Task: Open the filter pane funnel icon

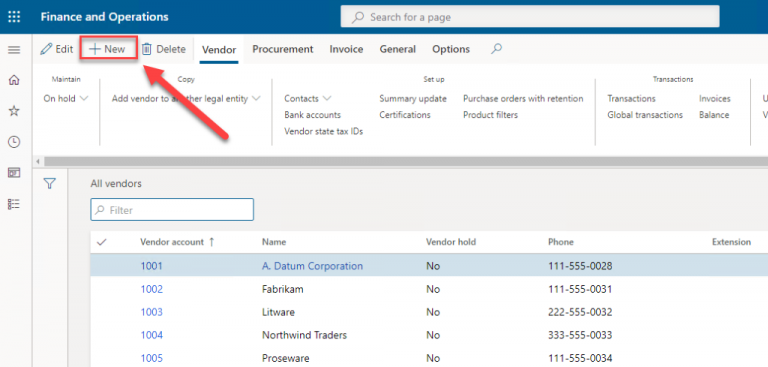Action: click(49, 184)
